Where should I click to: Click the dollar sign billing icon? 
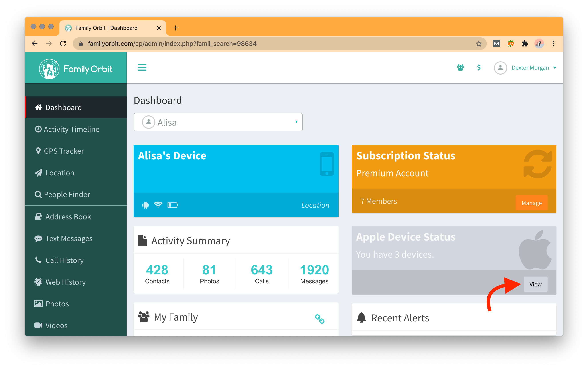478,67
